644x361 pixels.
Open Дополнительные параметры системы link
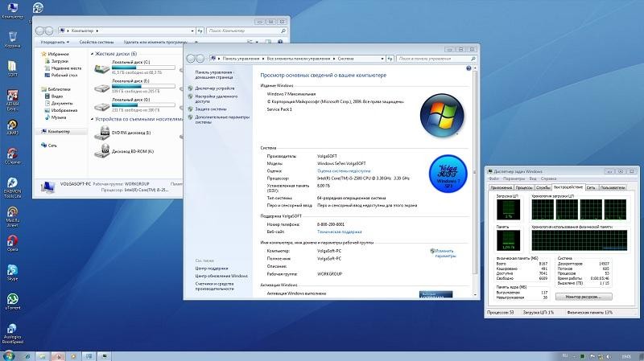tap(222, 120)
